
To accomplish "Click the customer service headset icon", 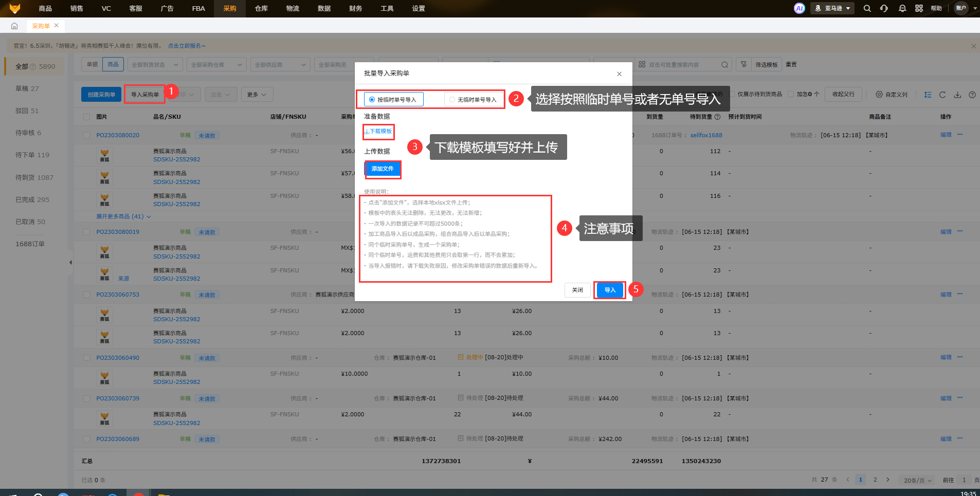I will tap(884, 8).
